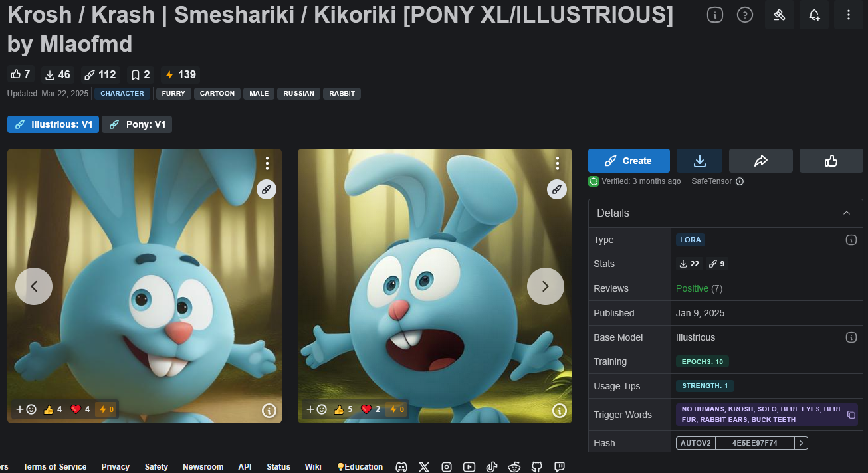Show generation info for the first image
Screen dimensions: 868x473
tap(269, 411)
